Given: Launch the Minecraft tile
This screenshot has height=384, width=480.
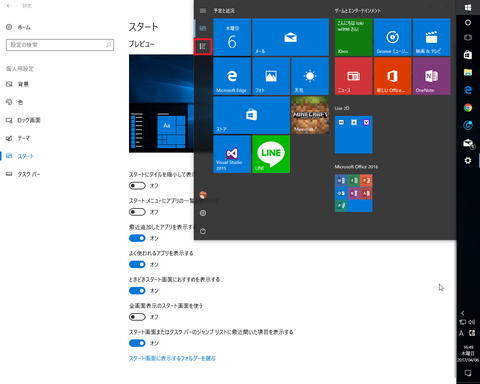Looking at the screenshot, I should [310, 115].
